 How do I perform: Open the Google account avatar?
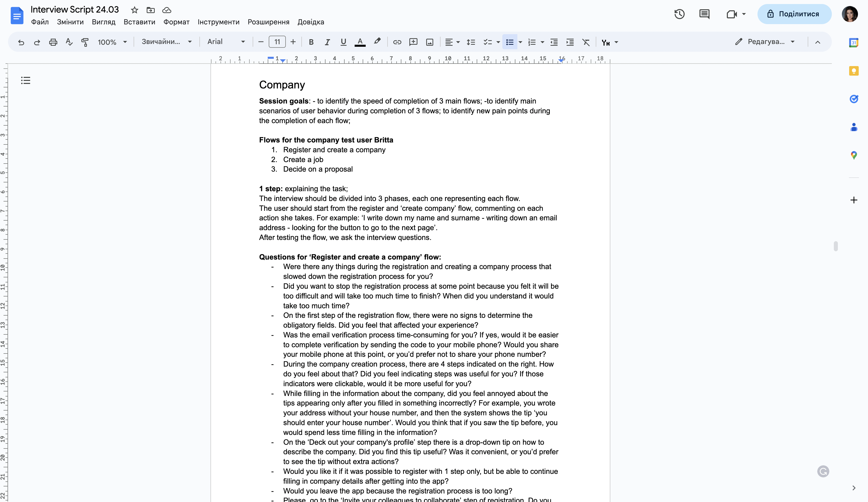(x=850, y=14)
